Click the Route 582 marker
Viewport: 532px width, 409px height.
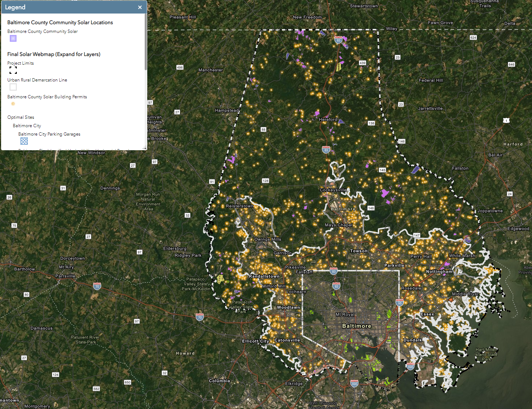pyautogui.click(x=96, y=389)
